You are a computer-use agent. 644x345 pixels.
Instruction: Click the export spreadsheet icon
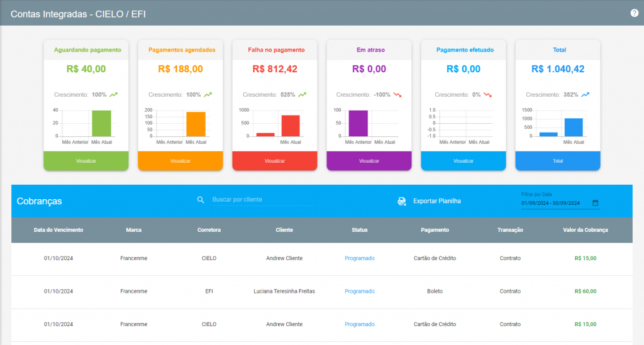[x=402, y=201]
